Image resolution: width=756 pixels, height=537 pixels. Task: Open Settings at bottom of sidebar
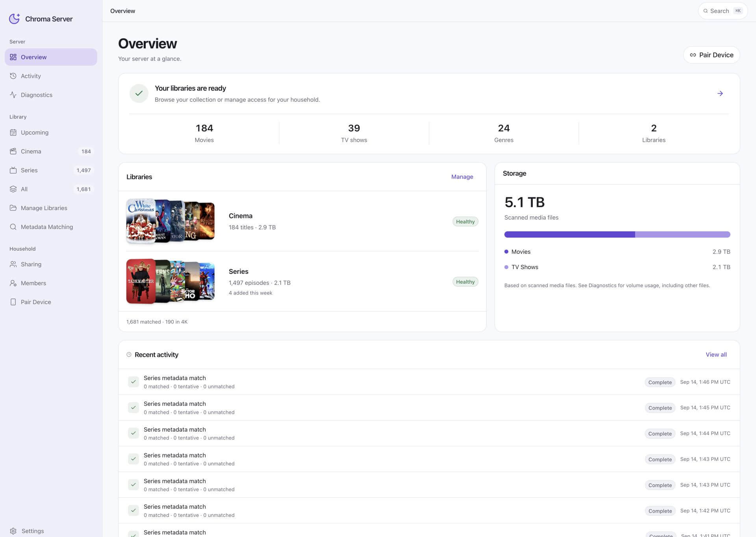tap(51, 531)
